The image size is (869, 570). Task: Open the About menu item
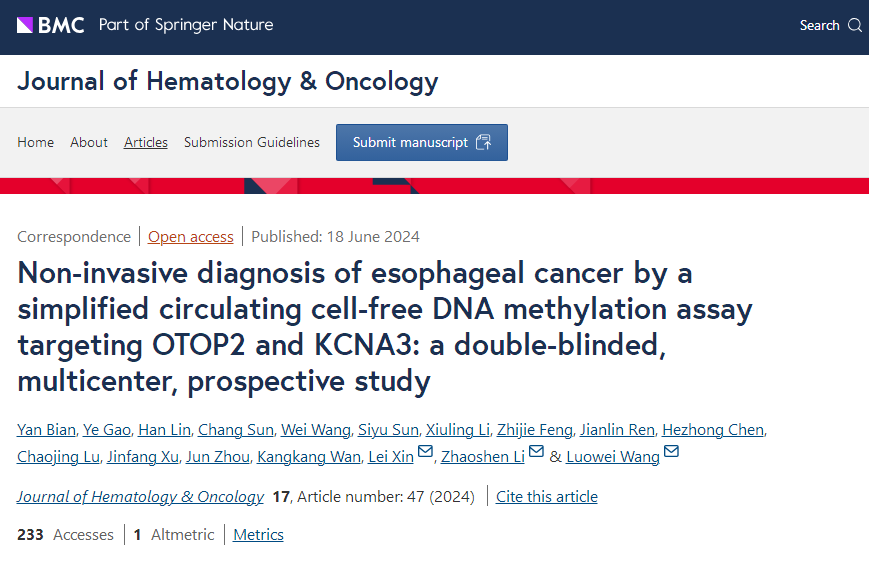(x=89, y=142)
